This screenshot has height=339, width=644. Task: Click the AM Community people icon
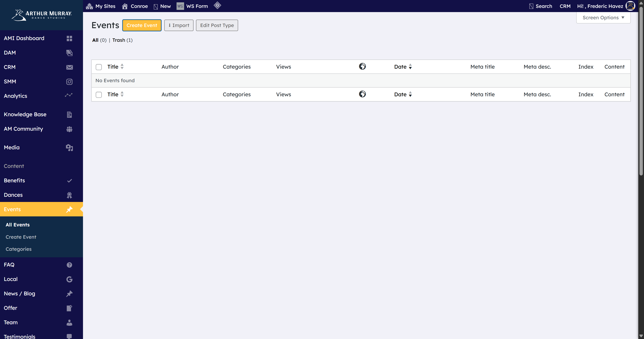tap(69, 129)
